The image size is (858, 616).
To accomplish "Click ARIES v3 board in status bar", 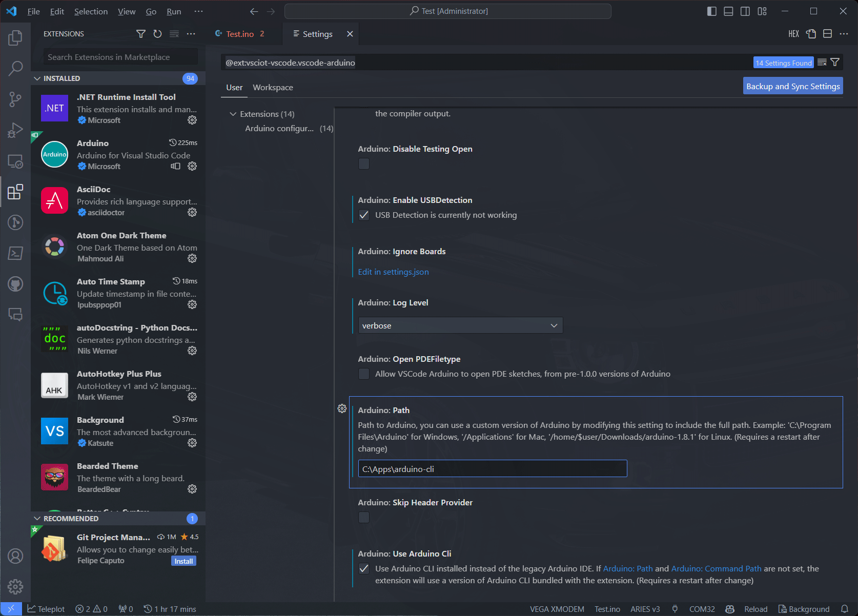I will (x=645, y=609).
